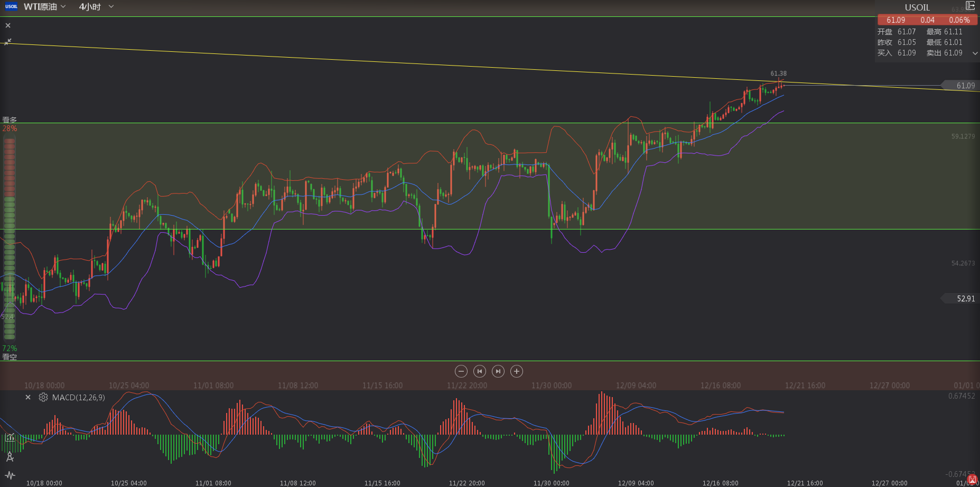Open the chart type icon in sidebar
Viewport: 980px width, 487px height.
tap(10, 437)
